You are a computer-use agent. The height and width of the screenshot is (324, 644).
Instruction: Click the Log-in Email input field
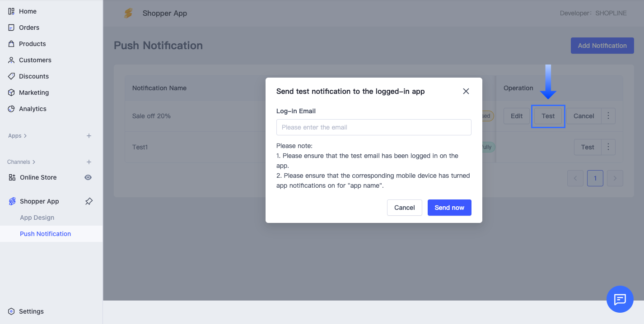(373, 127)
